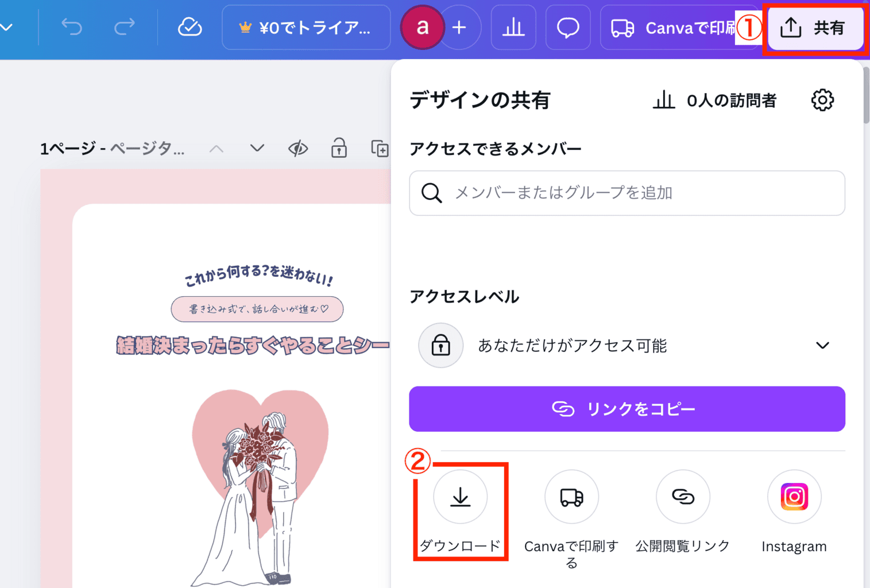This screenshot has width=870, height=588.
Task: Expand the あなただけがアクセス可能 access dropdown
Action: (x=822, y=346)
